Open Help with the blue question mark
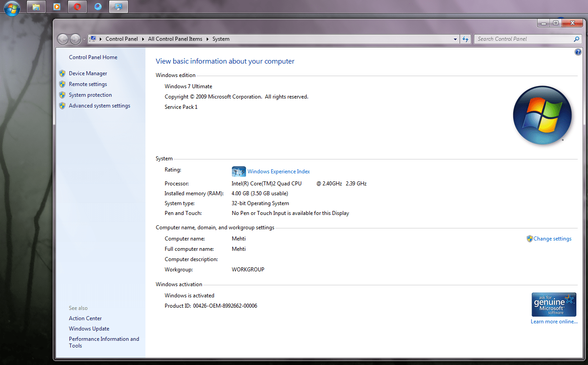The width and height of the screenshot is (588, 365). [x=578, y=52]
